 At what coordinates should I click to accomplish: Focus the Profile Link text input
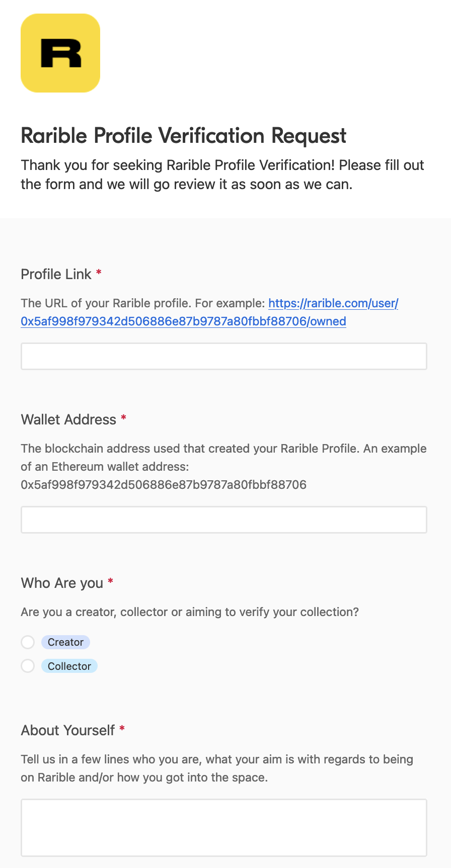(223, 356)
